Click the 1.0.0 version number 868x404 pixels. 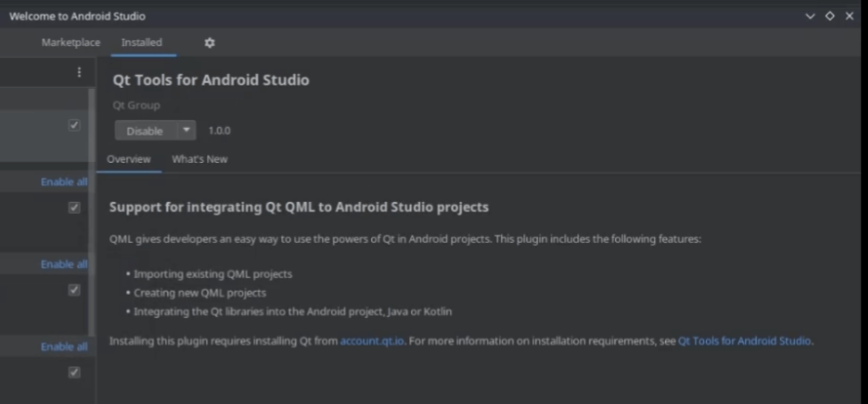tap(220, 131)
